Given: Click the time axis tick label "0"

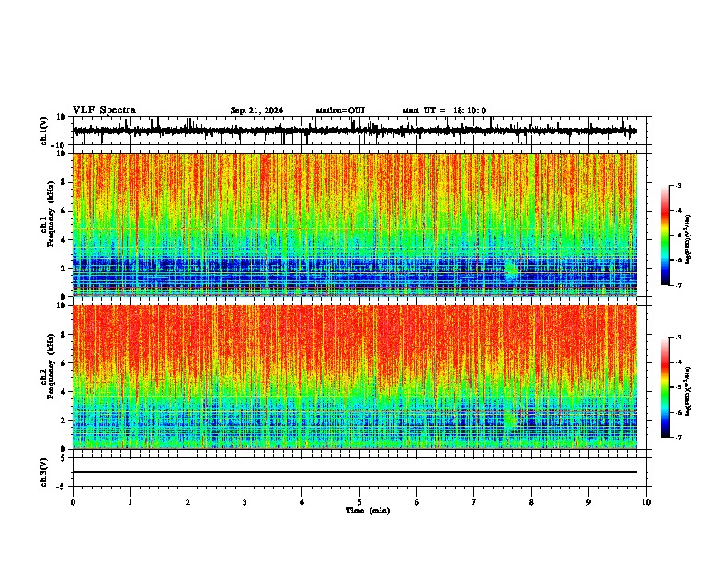Looking at the screenshot, I should (73, 502).
